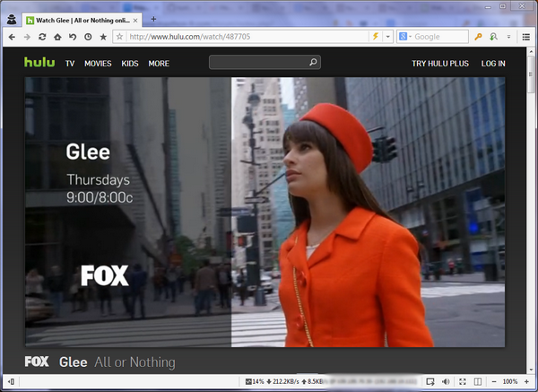Open the incognito user avatar menu
The width and height of the screenshot is (538, 392).
[12, 20]
